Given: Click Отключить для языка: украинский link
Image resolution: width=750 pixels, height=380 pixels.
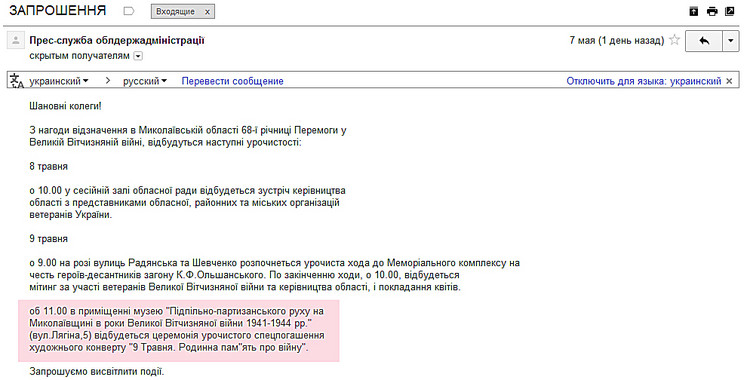Looking at the screenshot, I should pyautogui.click(x=644, y=81).
